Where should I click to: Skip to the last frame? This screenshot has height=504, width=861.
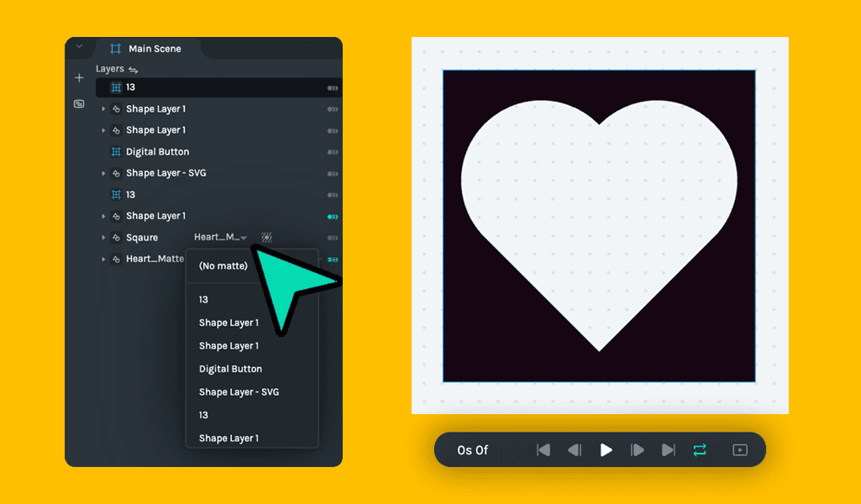coord(668,449)
